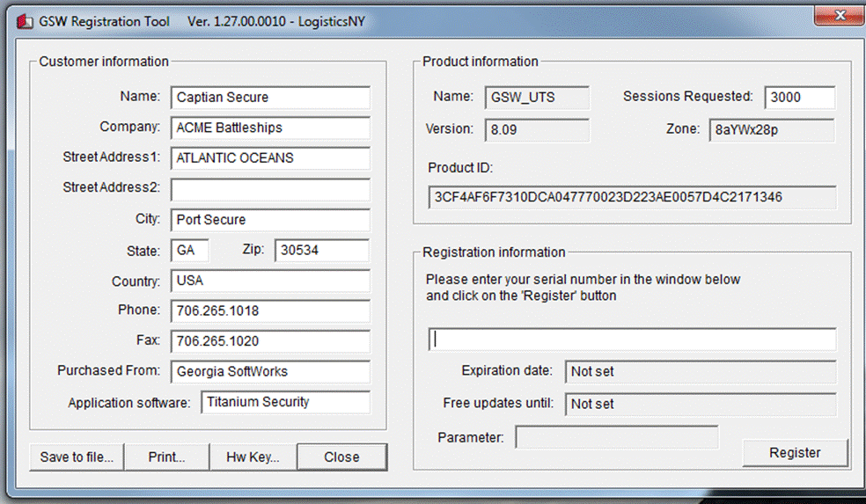Click the Register button

795,453
